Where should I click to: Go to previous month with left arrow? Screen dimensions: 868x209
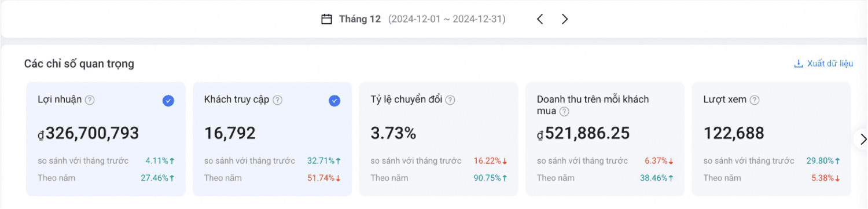(x=540, y=19)
